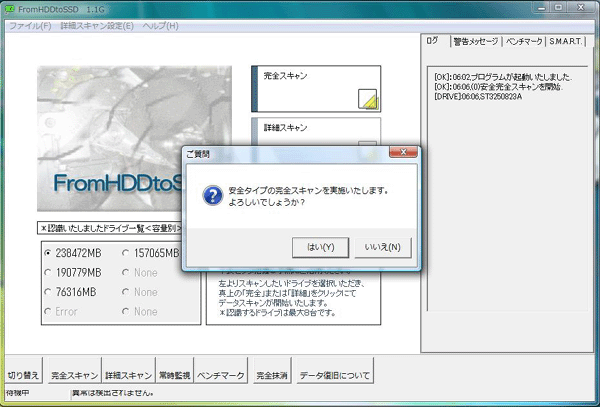
Task: Switch to the S.M.A.R.T. tab
Action: (566, 42)
